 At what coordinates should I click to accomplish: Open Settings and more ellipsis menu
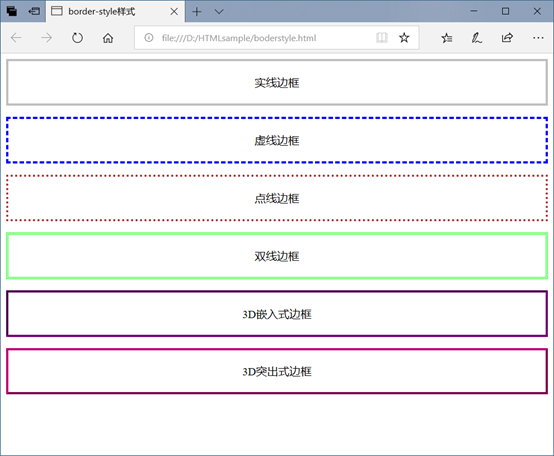(x=538, y=38)
